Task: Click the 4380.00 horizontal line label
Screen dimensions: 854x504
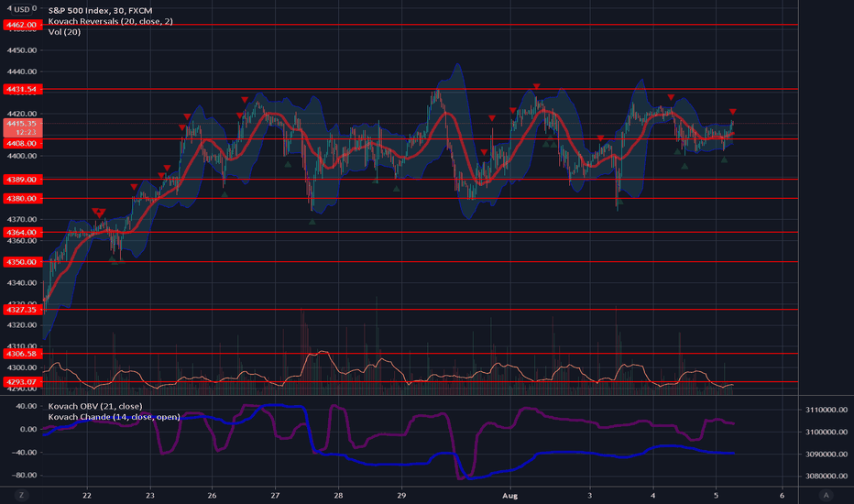Action: tap(22, 198)
